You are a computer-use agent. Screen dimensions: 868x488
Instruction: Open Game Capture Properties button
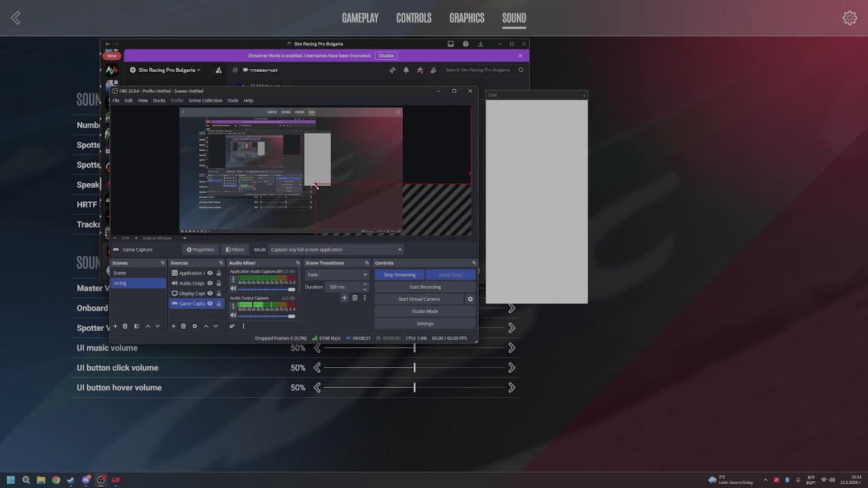click(200, 249)
